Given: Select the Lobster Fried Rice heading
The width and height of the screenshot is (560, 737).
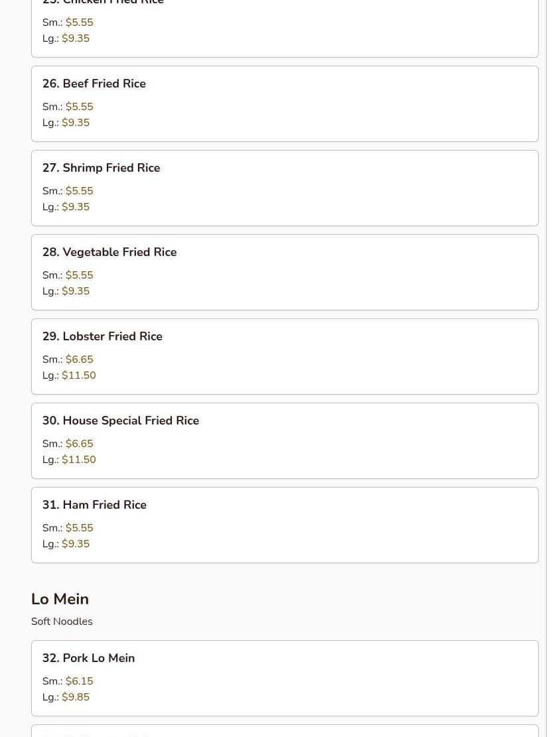Looking at the screenshot, I should pos(102,336).
